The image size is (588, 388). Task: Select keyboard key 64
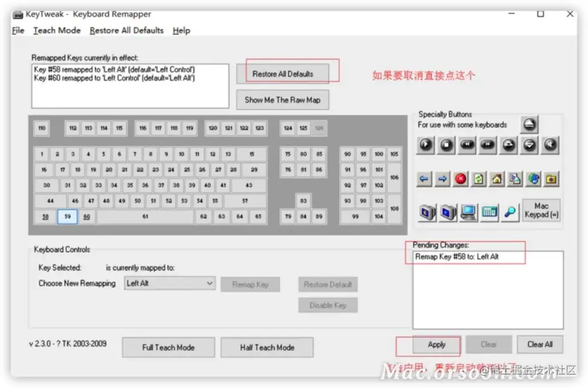(x=240, y=216)
